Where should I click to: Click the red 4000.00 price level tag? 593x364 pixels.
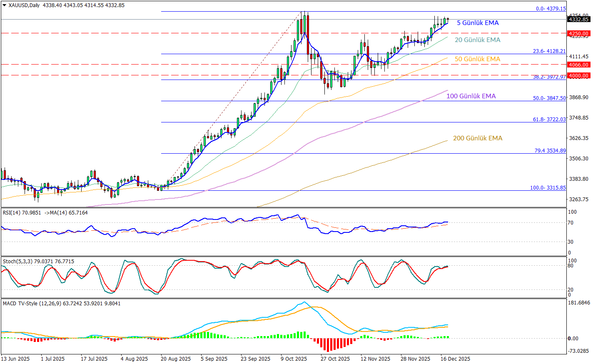pos(578,75)
